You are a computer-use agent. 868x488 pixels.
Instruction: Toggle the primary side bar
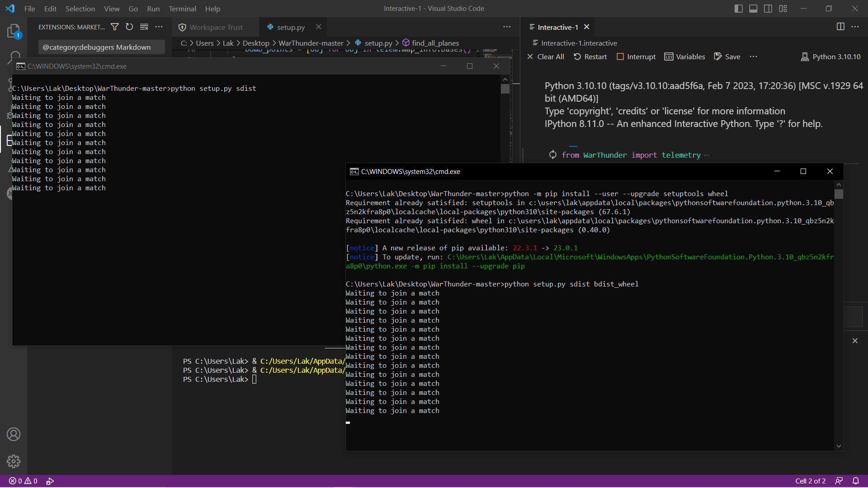tap(738, 8)
